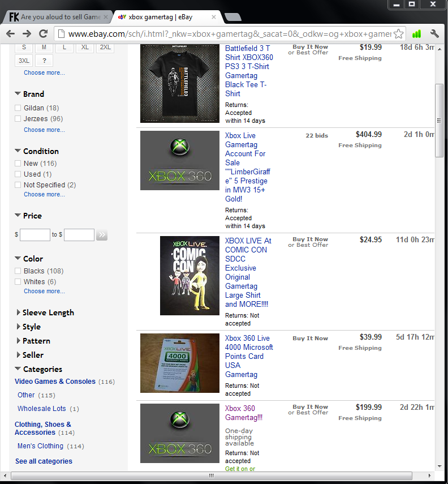Close the 'Are you aloud to sell' tab
The height and width of the screenshot is (484, 448).
click(x=106, y=17)
